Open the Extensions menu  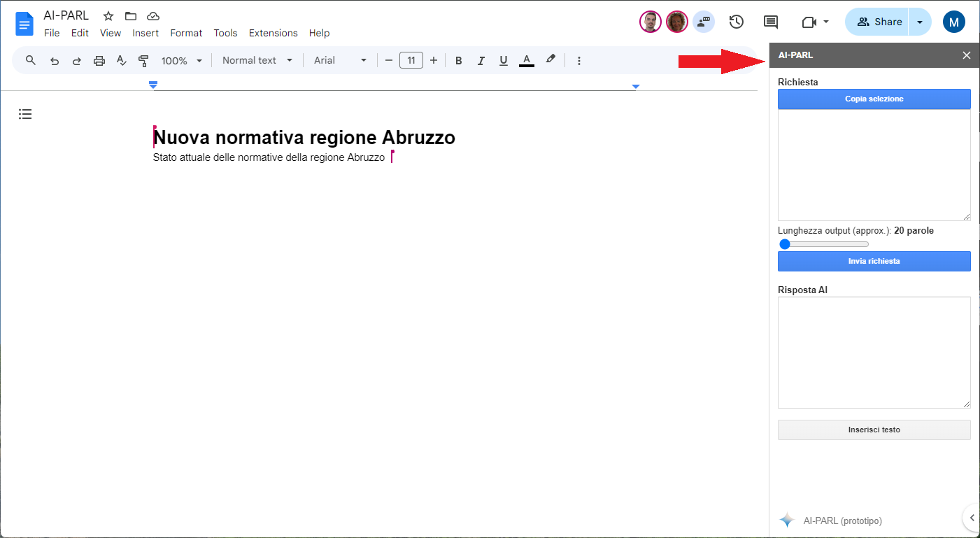pyautogui.click(x=273, y=33)
